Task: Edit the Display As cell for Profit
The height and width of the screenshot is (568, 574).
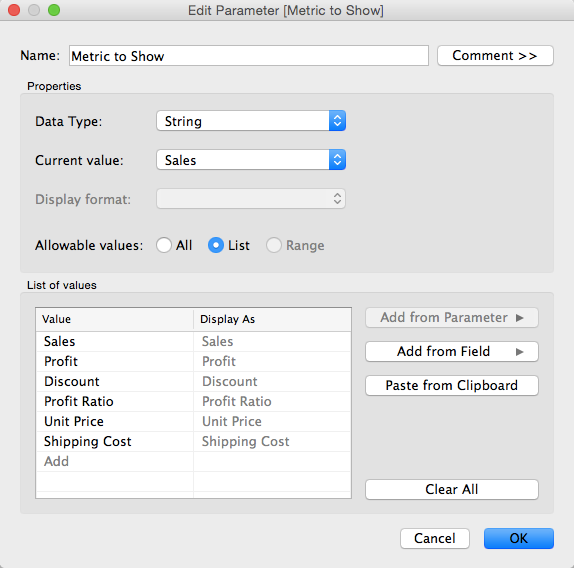Action: [272, 362]
